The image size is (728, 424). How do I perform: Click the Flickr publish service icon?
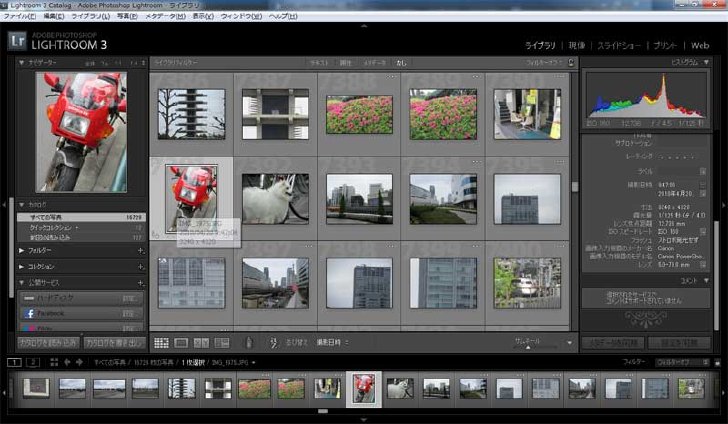(29, 328)
